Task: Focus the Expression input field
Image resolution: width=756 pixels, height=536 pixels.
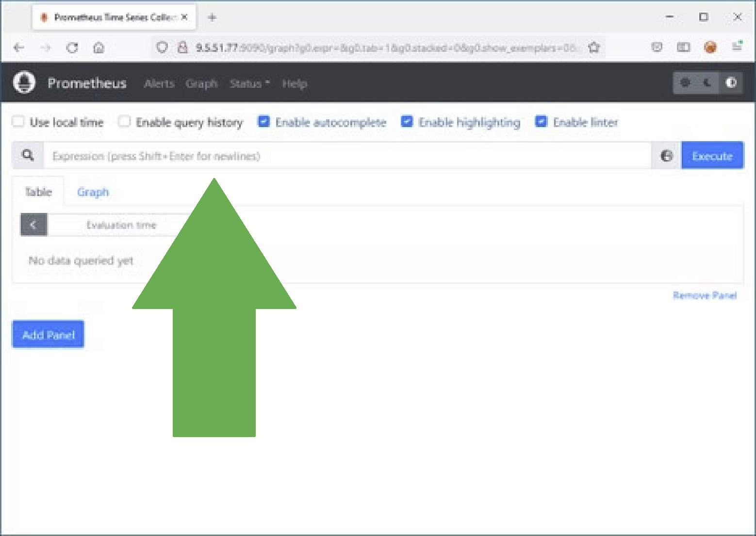Action: pos(347,156)
